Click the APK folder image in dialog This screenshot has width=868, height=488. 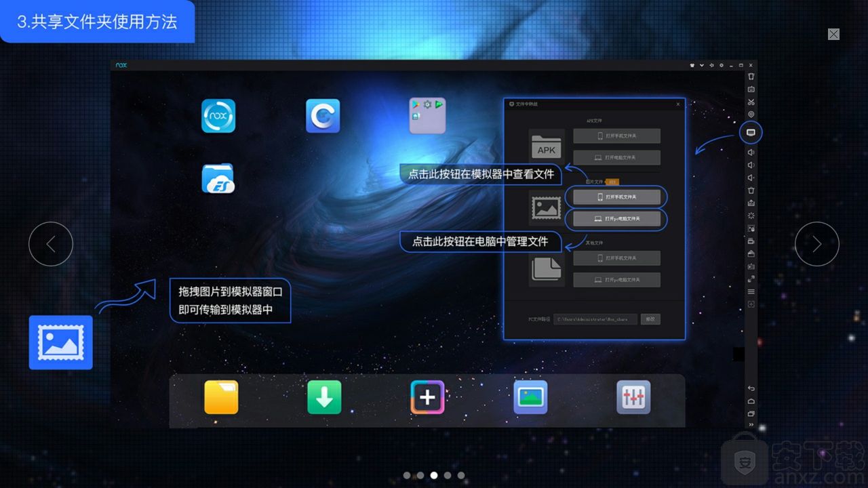[x=547, y=146]
